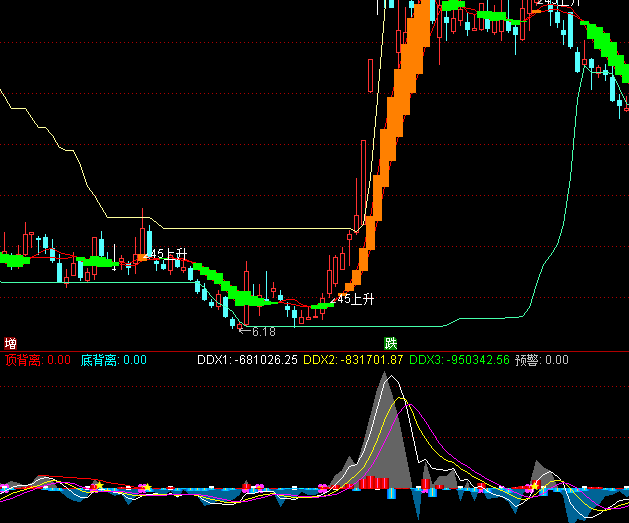Click the lower 45上升 arrow annotation
Screen dimensions: 629x523
click(355, 298)
